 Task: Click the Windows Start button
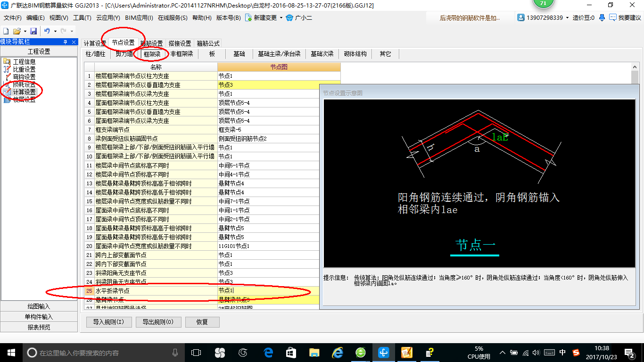tap(11, 352)
